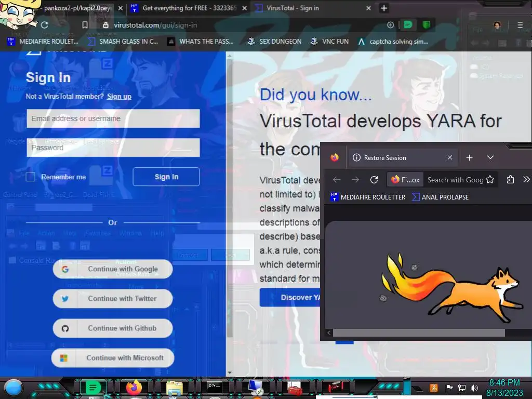This screenshot has width=532, height=399.
Task: Close the Restore Session tab
Action: click(x=449, y=157)
